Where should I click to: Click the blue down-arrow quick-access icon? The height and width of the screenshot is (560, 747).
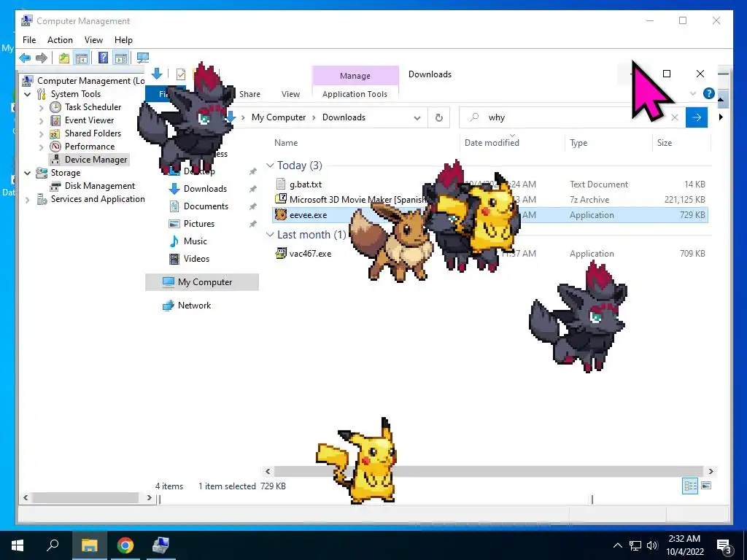157,74
